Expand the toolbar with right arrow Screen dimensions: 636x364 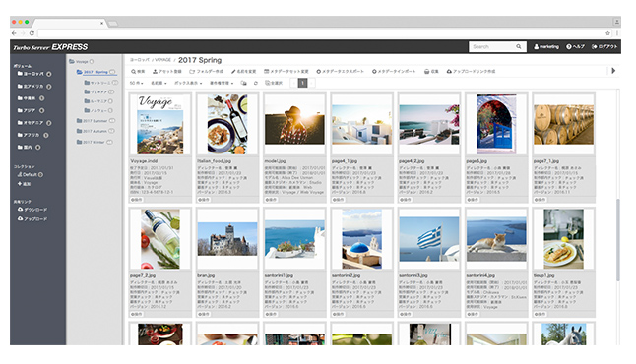tap(613, 71)
